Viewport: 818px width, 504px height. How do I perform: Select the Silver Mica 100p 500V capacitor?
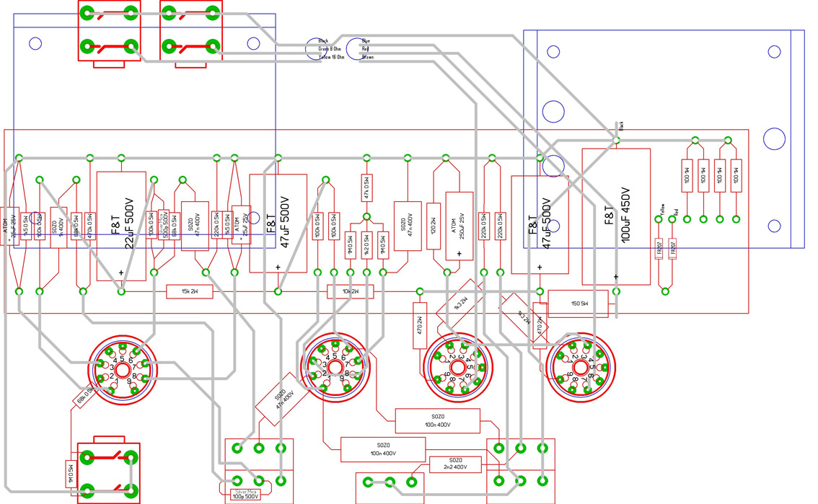[245, 494]
